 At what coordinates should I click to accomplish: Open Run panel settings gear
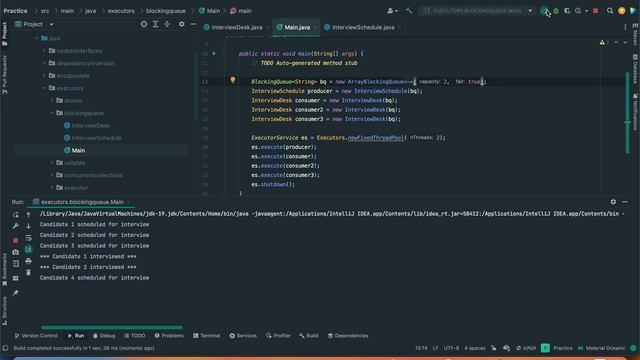coord(613,202)
